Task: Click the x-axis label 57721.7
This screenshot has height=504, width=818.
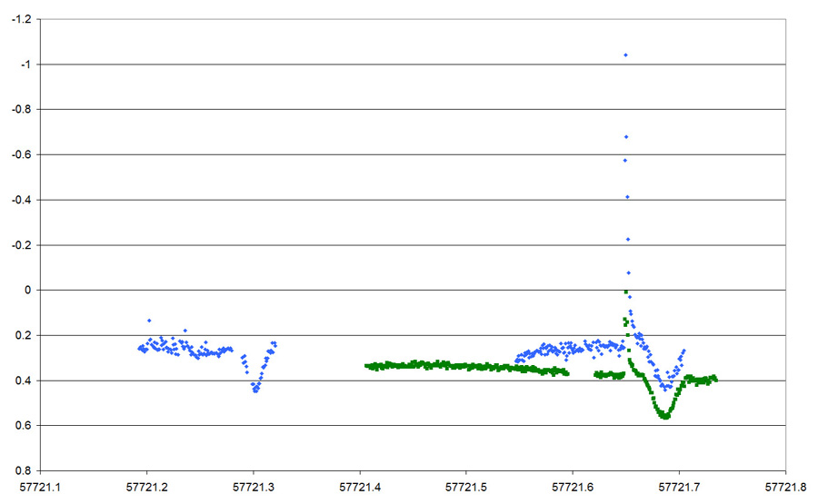Action: 679,488
